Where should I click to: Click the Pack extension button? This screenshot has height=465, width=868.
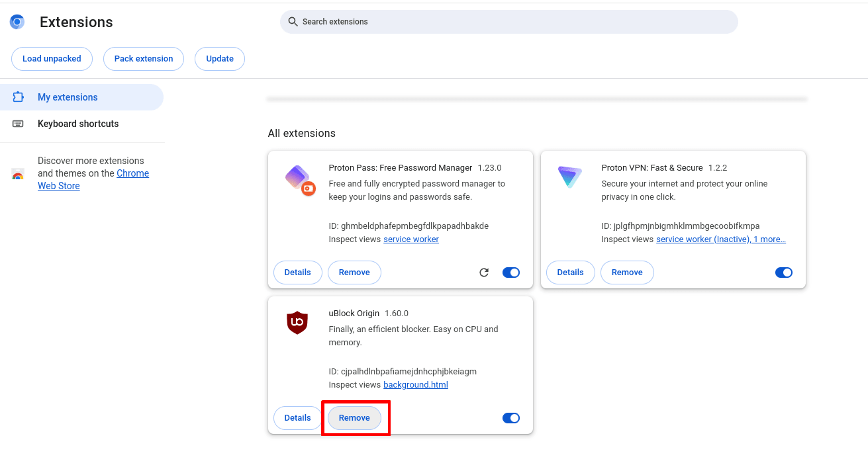(144, 59)
